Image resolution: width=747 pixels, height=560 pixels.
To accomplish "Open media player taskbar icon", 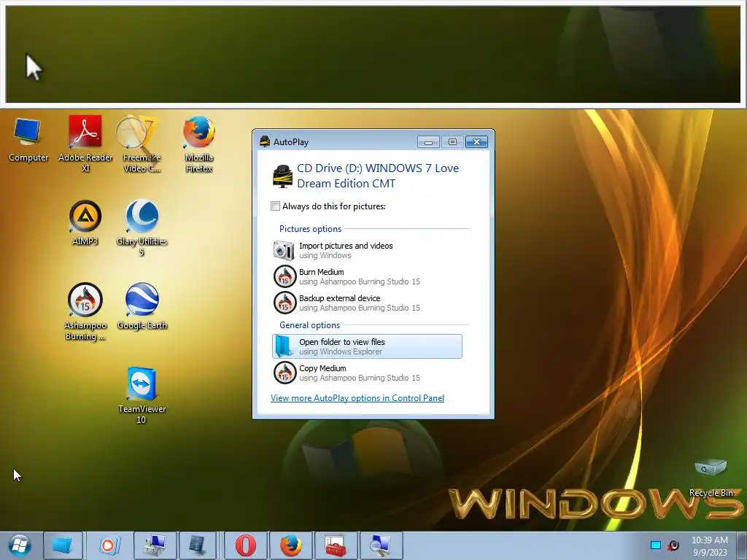I will tap(109, 545).
